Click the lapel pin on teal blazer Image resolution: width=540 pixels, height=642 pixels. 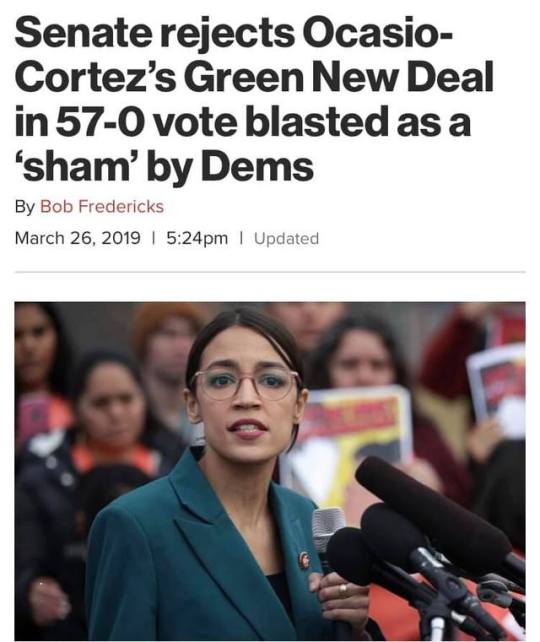tap(304, 560)
